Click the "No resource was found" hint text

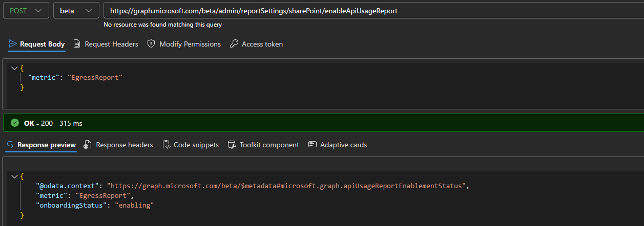162,25
